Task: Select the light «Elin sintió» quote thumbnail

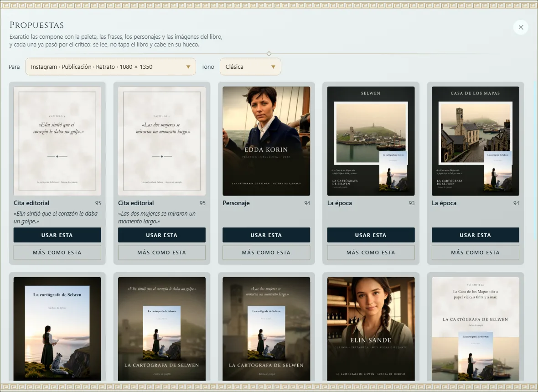Action: point(57,141)
